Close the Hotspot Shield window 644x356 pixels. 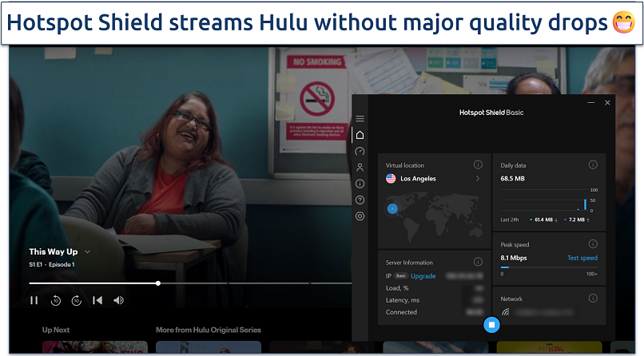607,102
